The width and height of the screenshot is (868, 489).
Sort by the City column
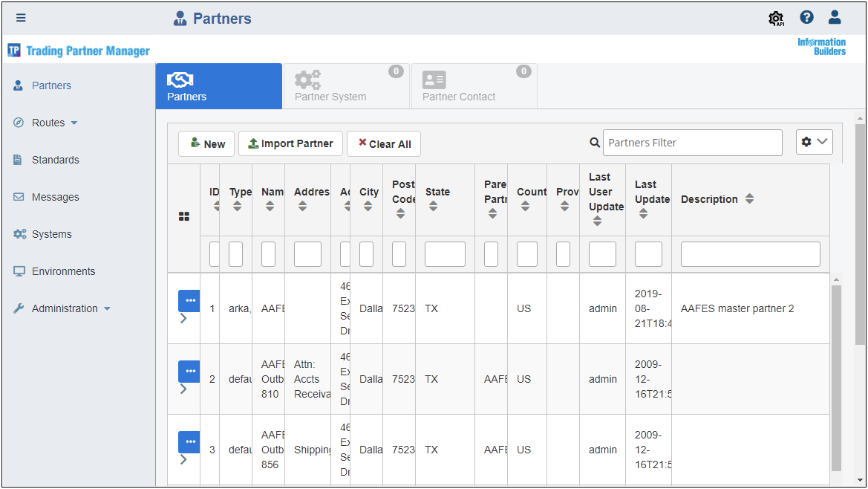[x=368, y=207]
